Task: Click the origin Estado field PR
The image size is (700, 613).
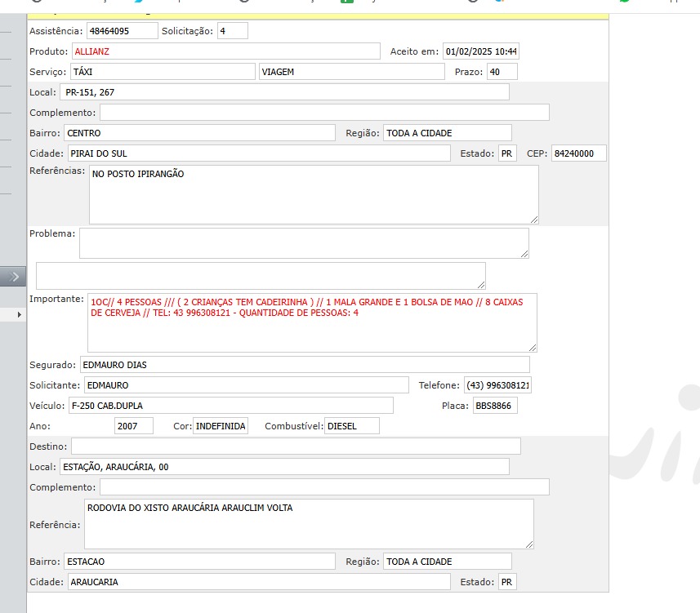Action: (507, 153)
